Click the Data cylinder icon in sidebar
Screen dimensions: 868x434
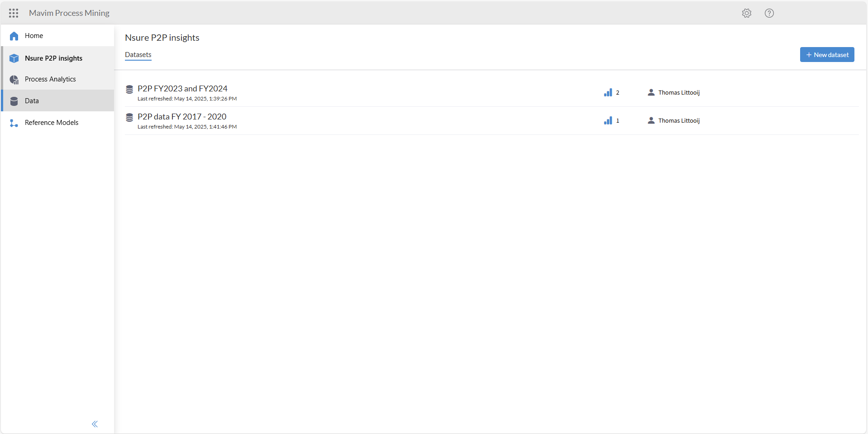14,101
